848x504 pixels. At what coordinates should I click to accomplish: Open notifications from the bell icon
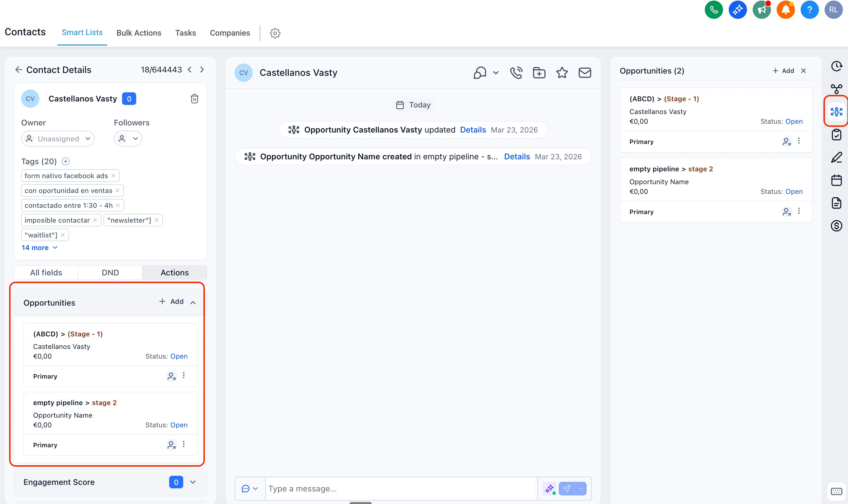tap(786, 9)
